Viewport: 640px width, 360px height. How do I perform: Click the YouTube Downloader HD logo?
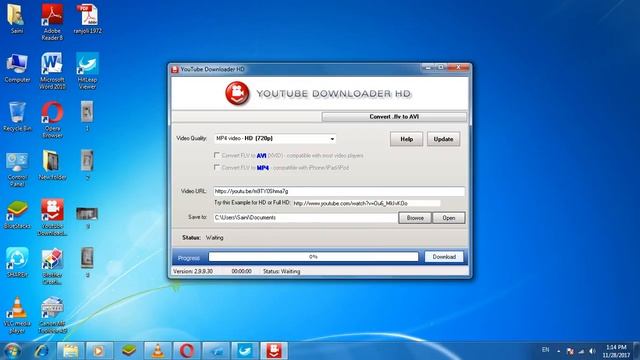click(x=237, y=93)
